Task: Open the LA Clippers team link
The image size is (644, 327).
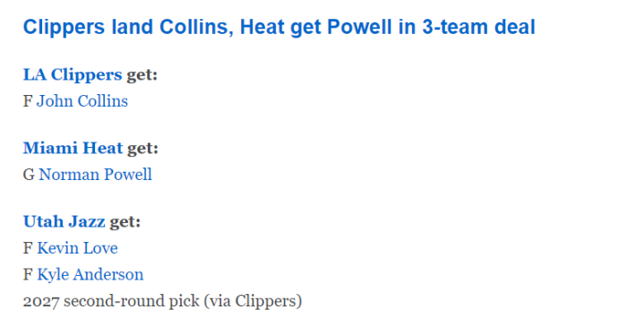Action: click(73, 74)
